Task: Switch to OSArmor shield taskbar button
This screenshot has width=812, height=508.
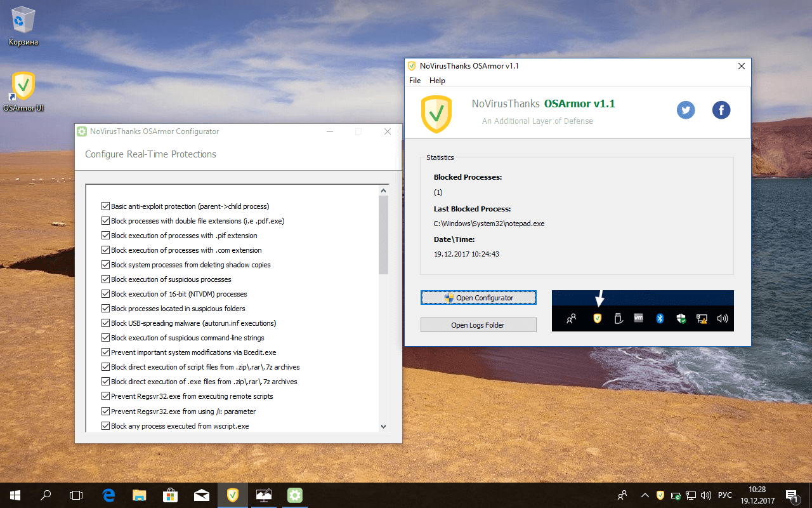Action: coord(233,495)
